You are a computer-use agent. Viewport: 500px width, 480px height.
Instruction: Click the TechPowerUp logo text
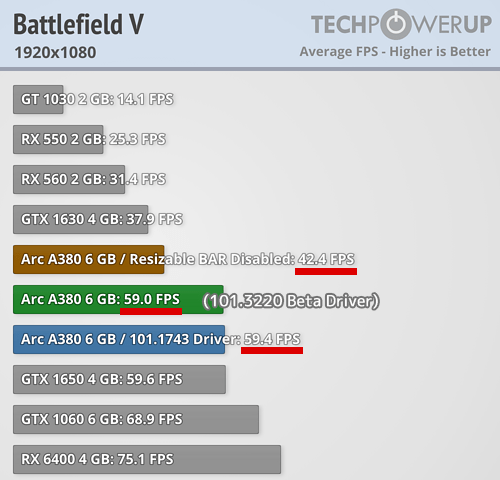coord(401,24)
